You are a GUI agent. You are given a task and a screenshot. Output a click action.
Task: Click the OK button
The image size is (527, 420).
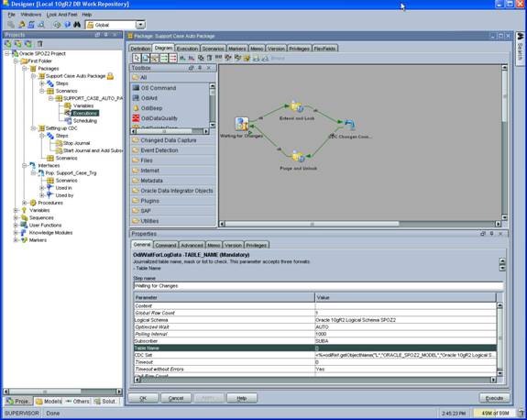[143, 398]
